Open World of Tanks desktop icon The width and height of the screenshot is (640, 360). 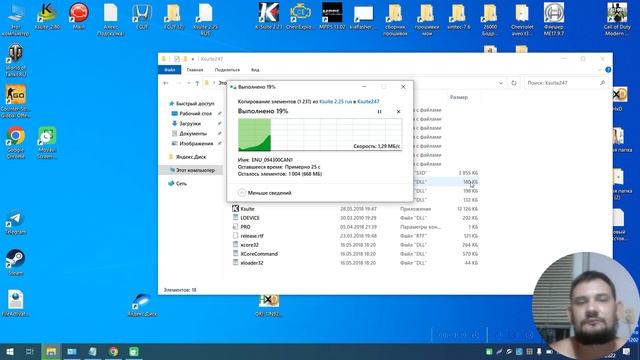[16, 60]
